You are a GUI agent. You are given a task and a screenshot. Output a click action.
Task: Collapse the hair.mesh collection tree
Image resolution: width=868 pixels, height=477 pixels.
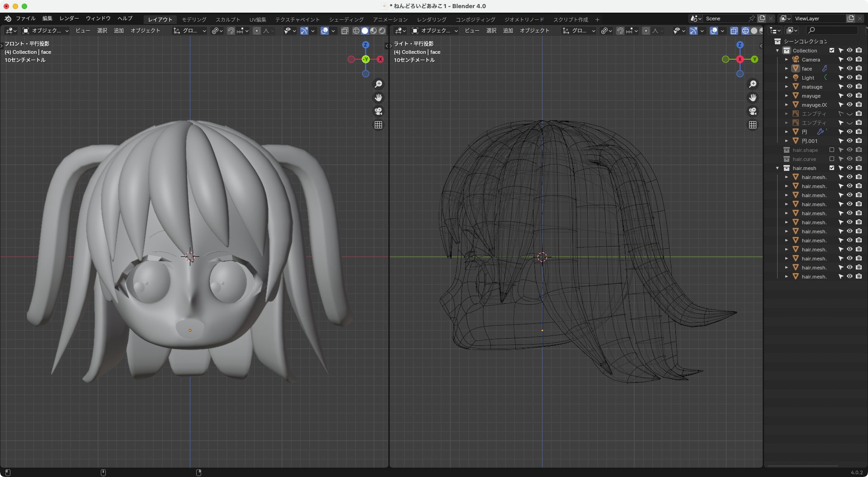tap(778, 168)
